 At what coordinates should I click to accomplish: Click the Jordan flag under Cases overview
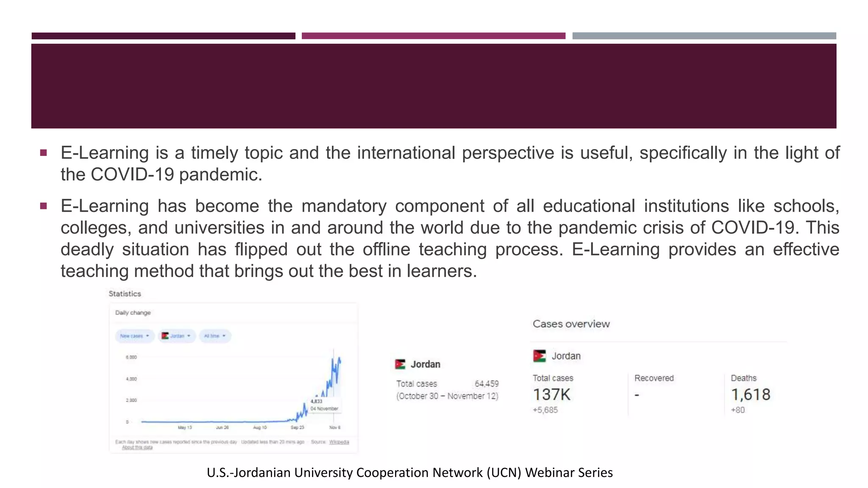point(539,356)
